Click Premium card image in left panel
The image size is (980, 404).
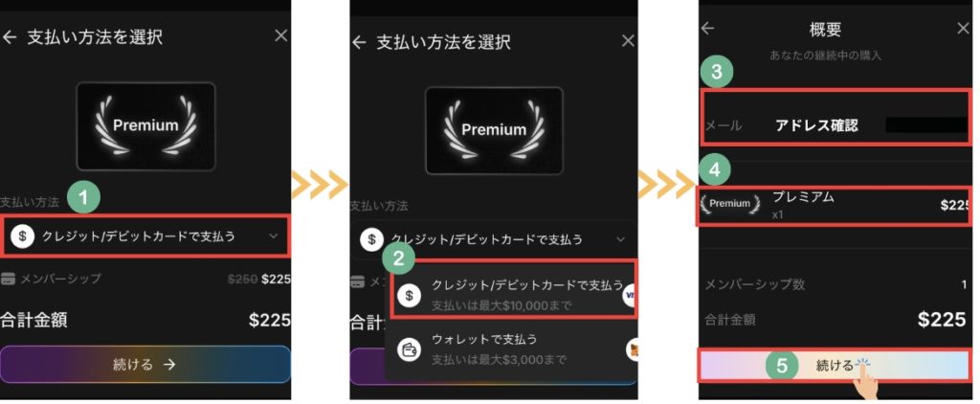pos(145,126)
